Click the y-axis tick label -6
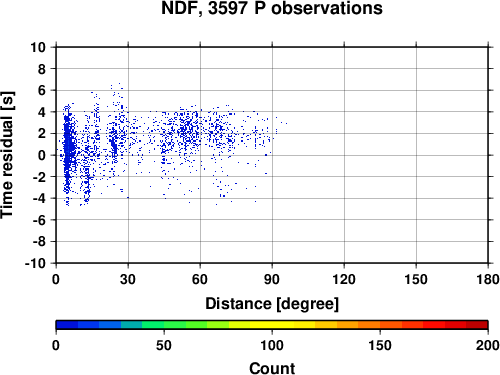This screenshot has width=500, height=375. [x=39, y=220]
